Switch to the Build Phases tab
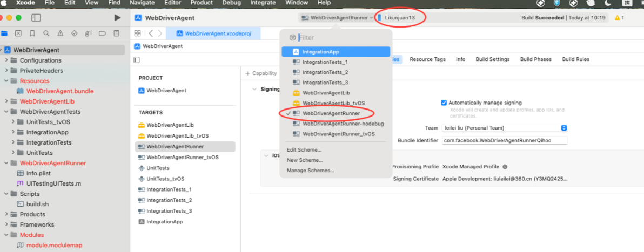 pyautogui.click(x=535, y=59)
